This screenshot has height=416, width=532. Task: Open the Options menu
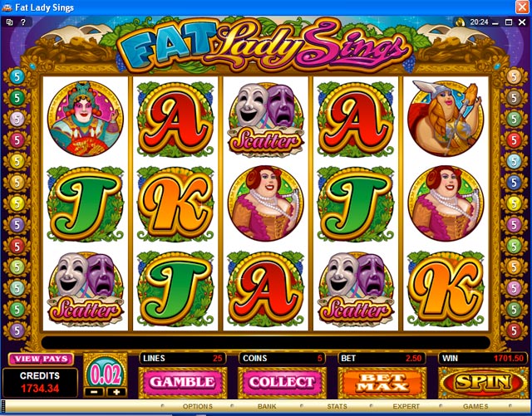pos(198,406)
